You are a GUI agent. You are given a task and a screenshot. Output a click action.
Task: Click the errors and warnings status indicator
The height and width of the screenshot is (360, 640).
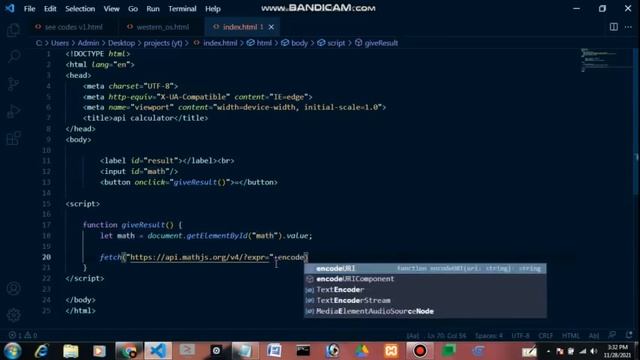(23, 335)
